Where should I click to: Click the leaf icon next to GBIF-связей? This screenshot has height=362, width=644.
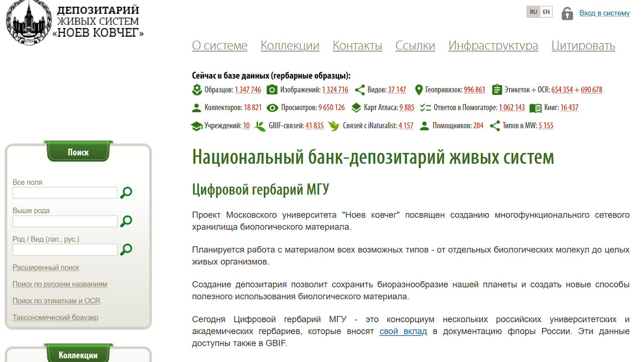260,126
